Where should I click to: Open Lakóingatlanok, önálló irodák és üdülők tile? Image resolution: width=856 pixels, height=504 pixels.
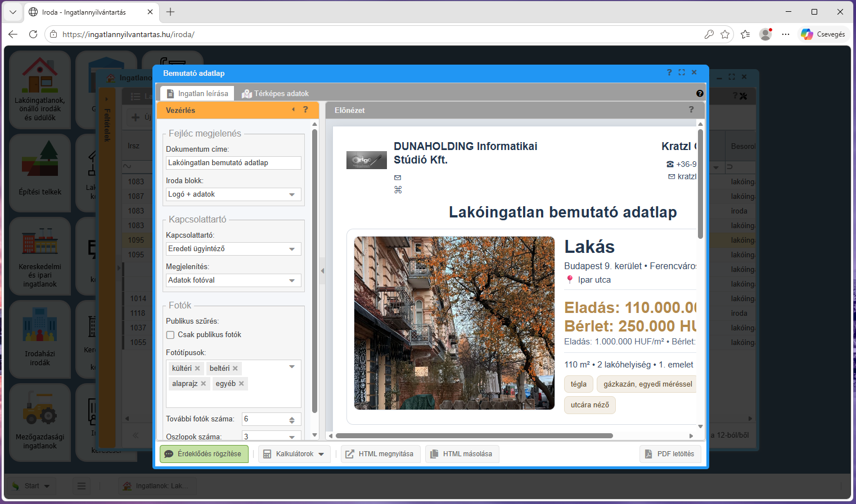click(40, 89)
